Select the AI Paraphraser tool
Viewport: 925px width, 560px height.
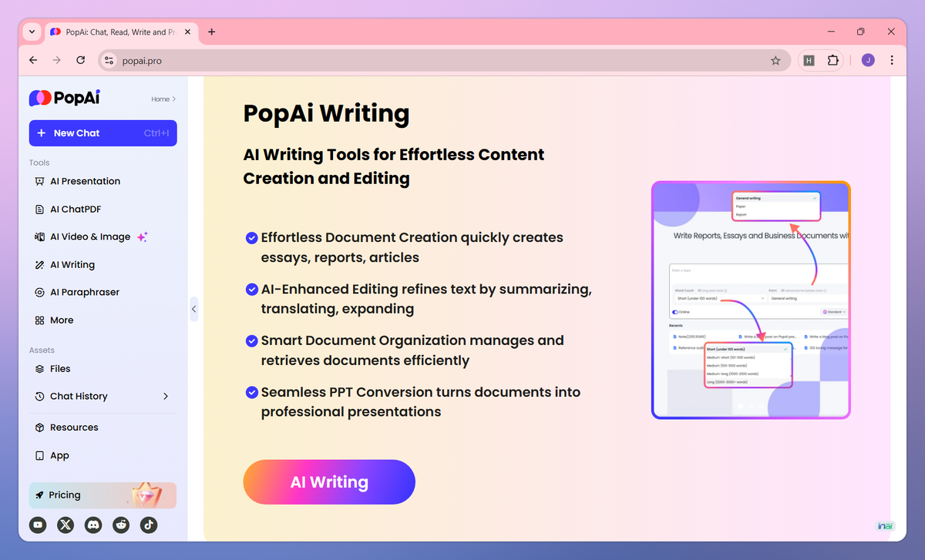pyautogui.click(x=85, y=292)
